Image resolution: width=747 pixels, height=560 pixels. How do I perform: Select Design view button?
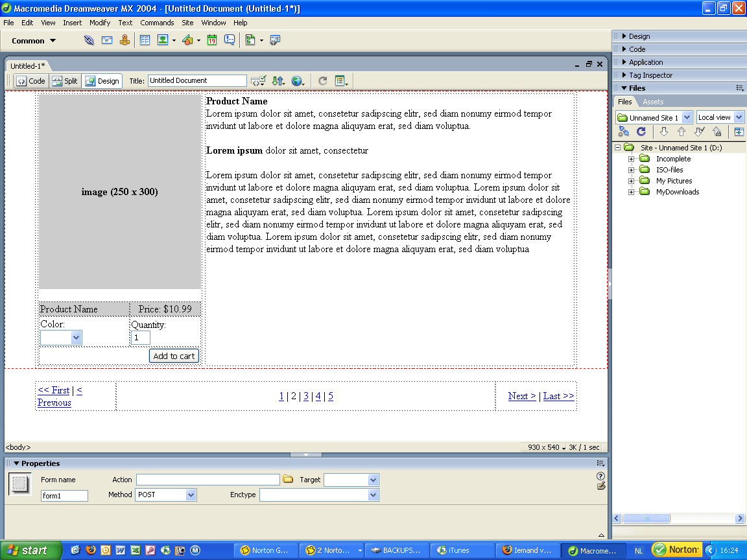(x=102, y=81)
